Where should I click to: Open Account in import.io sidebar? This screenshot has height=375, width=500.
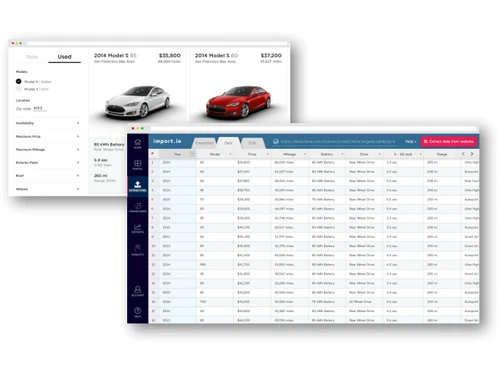138,291
